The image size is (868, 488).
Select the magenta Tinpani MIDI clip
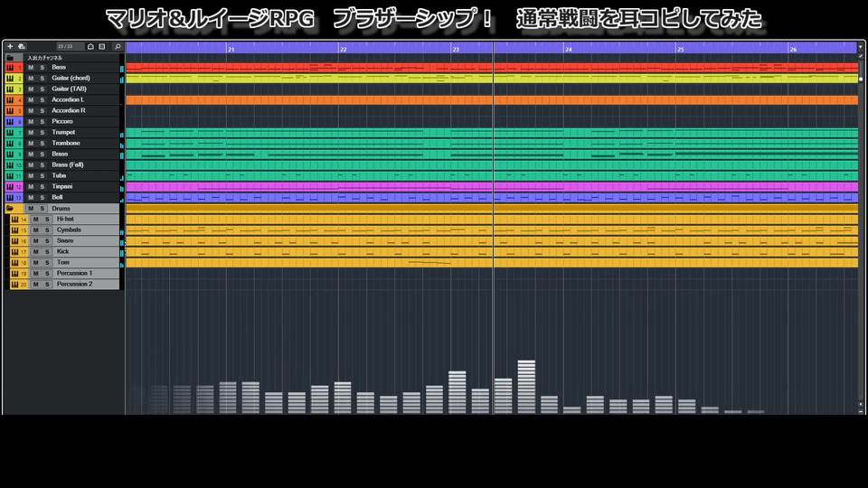coord(492,186)
